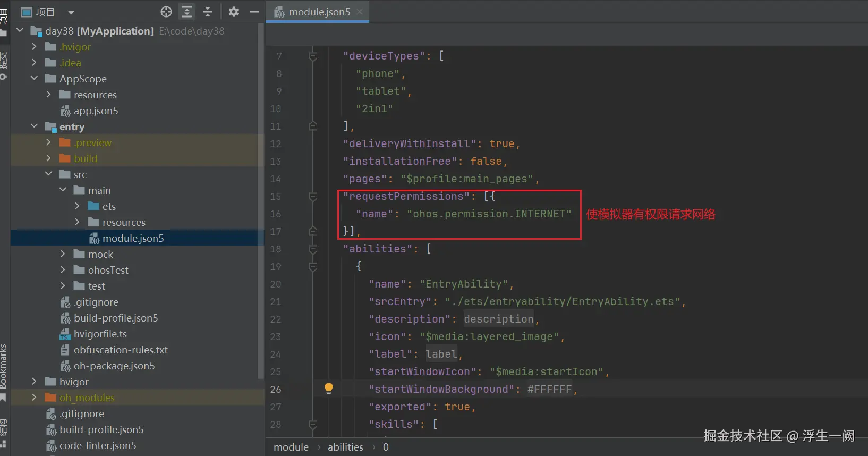
Task: Fold skills array at line 28
Action: coord(313,424)
